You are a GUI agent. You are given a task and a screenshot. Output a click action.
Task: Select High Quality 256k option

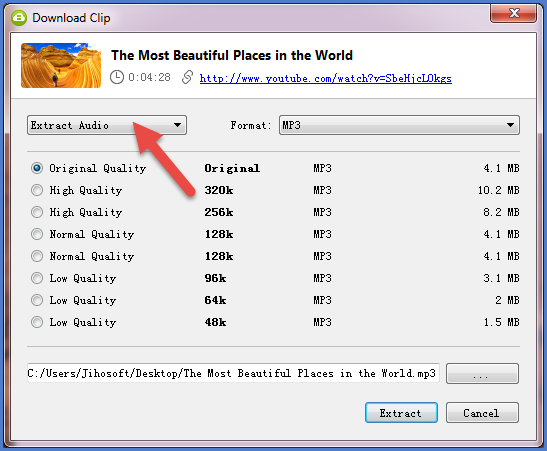[x=37, y=212]
